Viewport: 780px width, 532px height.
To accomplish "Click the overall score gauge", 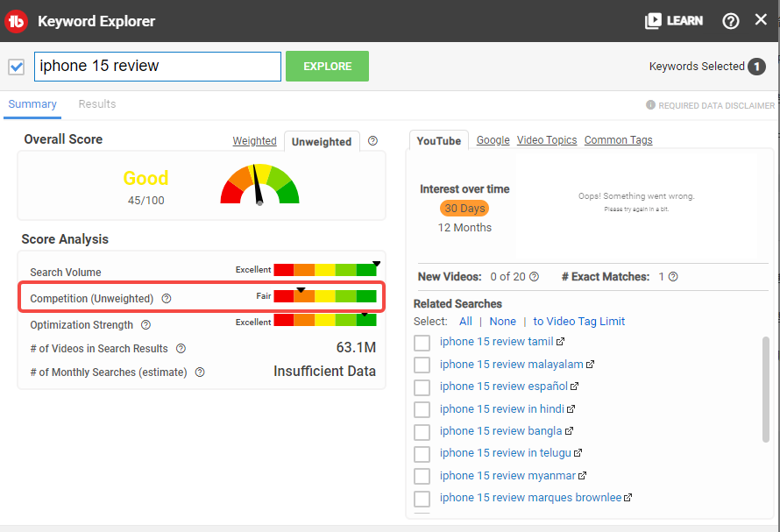I will (259, 184).
